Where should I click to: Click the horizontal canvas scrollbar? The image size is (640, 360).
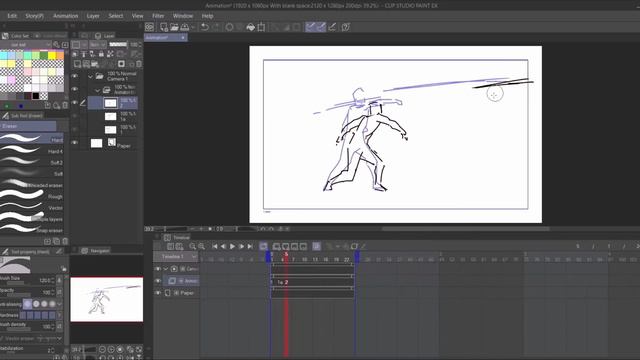tap(465, 229)
